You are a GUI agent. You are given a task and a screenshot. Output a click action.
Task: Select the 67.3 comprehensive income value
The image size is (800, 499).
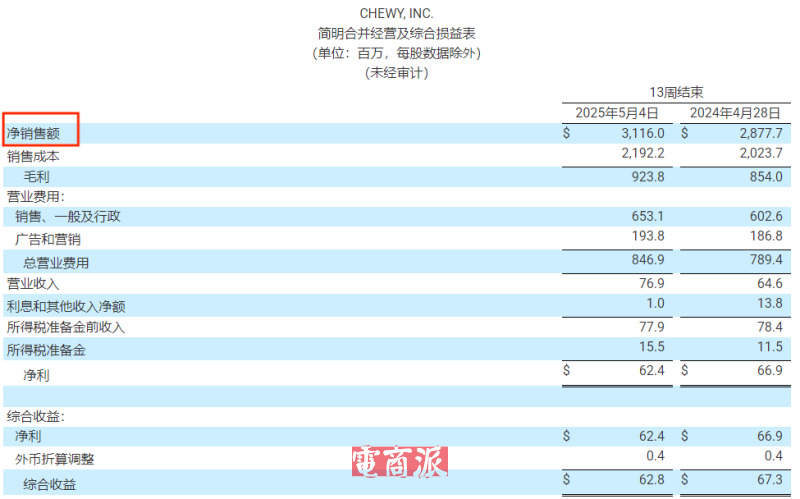click(764, 483)
